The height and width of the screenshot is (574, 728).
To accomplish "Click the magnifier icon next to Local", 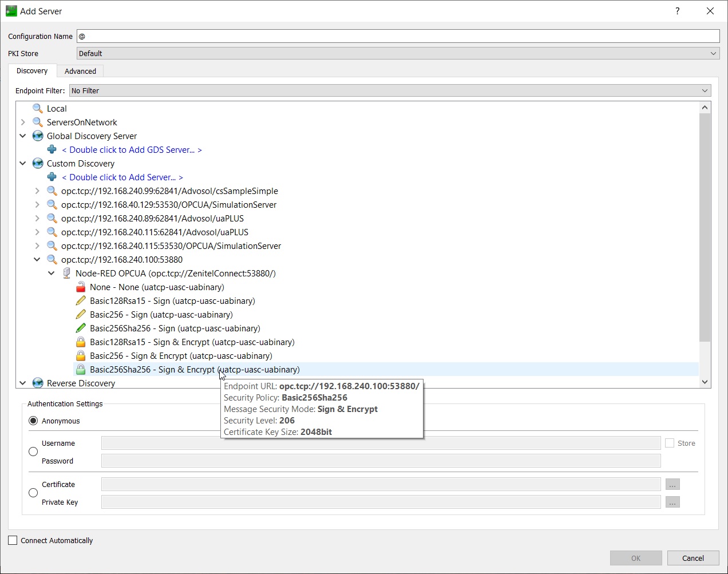I will [x=38, y=109].
